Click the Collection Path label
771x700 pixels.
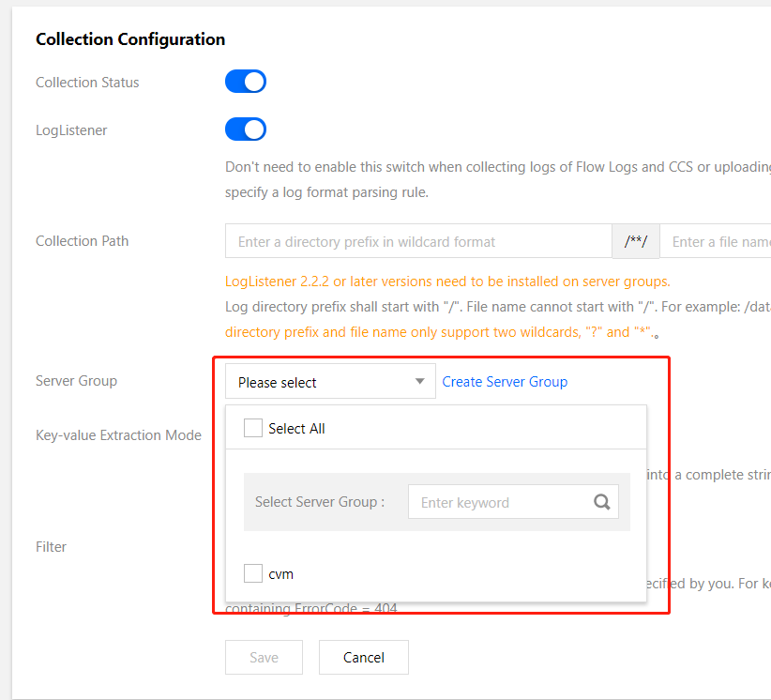pyautogui.click(x=82, y=241)
